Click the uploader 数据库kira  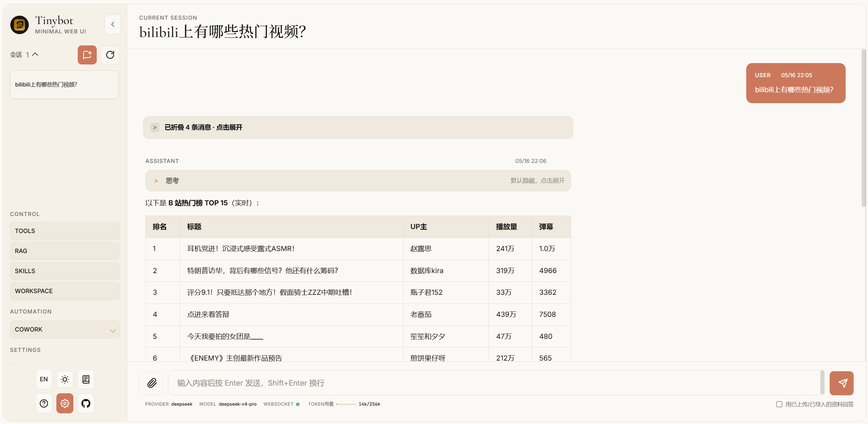tap(427, 270)
